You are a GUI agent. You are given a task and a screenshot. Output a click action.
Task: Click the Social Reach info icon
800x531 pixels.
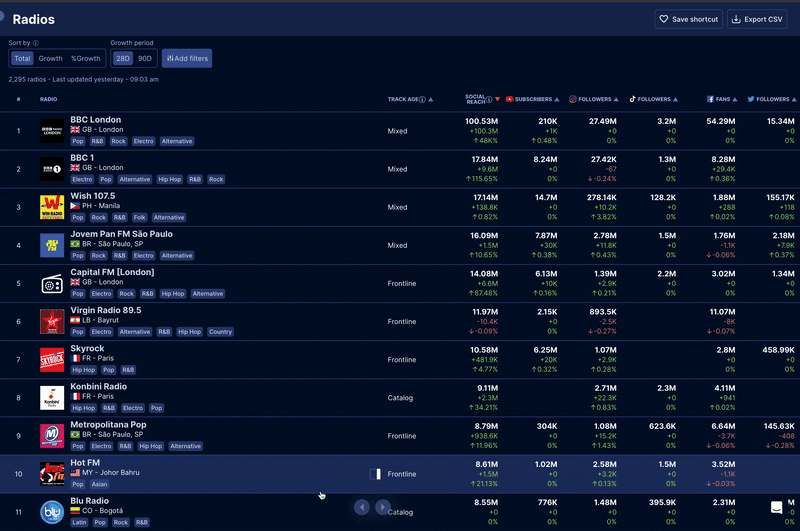pyautogui.click(x=489, y=99)
